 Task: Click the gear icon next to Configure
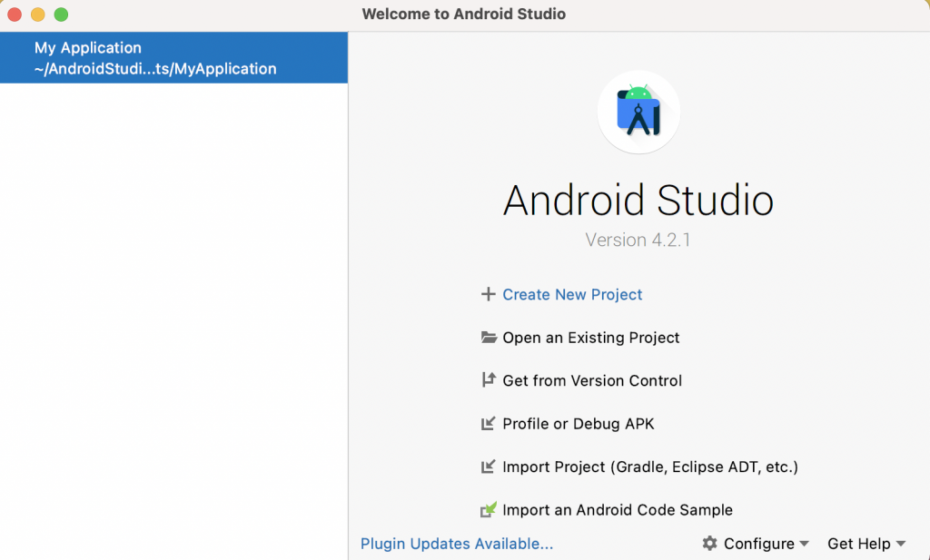pyautogui.click(x=709, y=543)
